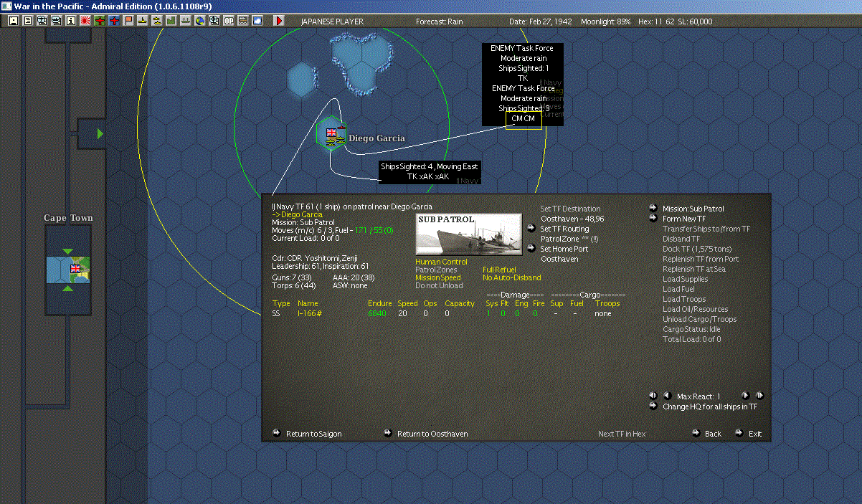Toggle No Auto-Disband setting
The height and width of the screenshot is (504, 862).
pos(511,277)
